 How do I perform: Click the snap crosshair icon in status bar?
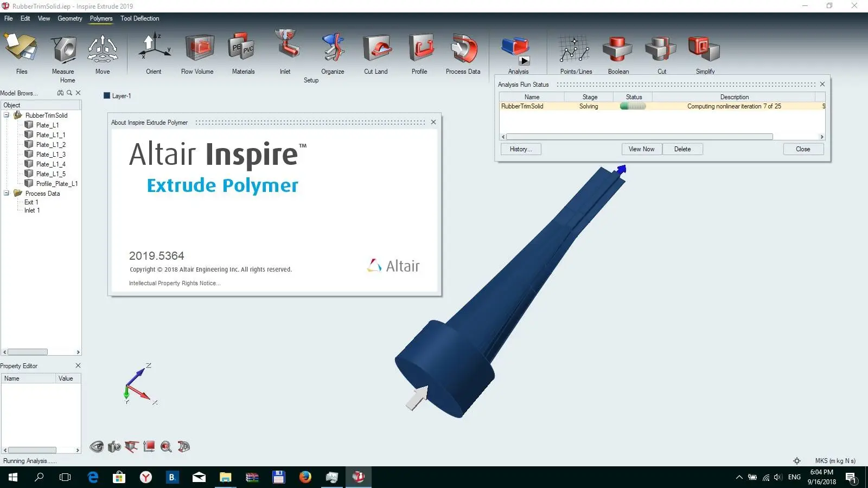[797, 461]
